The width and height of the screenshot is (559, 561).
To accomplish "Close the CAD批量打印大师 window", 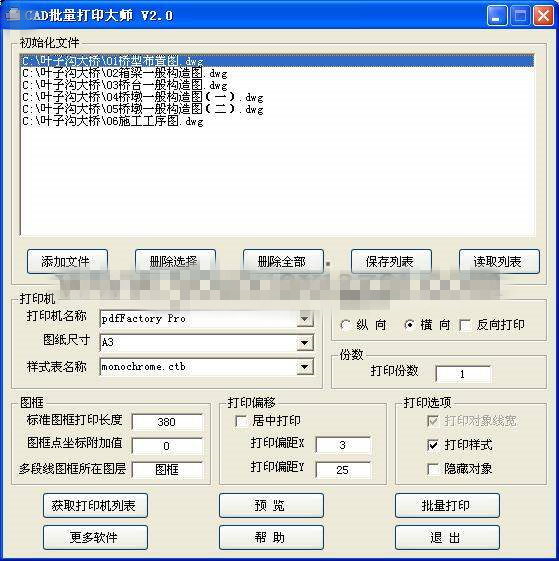I will click(x=543, y=16).
